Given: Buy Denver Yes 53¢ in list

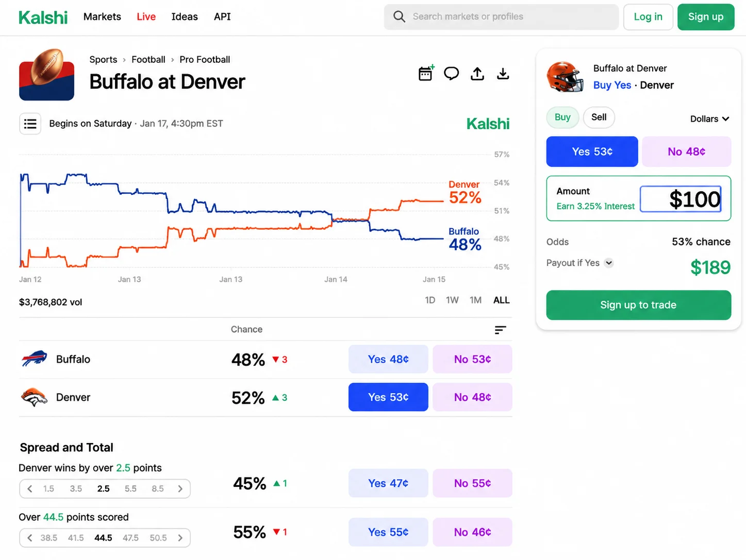Looking at the screenshot, I should tap(388, 397).
